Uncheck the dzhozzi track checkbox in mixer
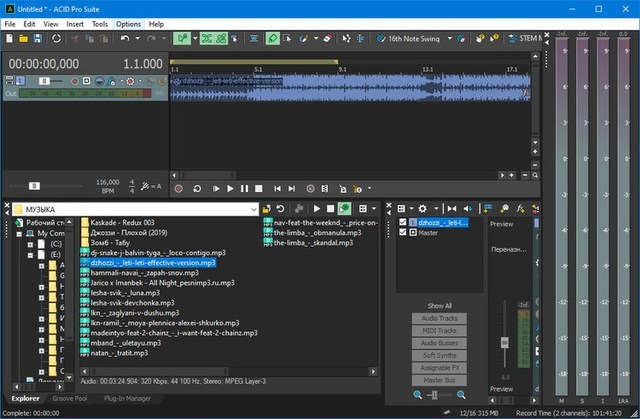Screen dimensions: 640x419 (403, 222)
